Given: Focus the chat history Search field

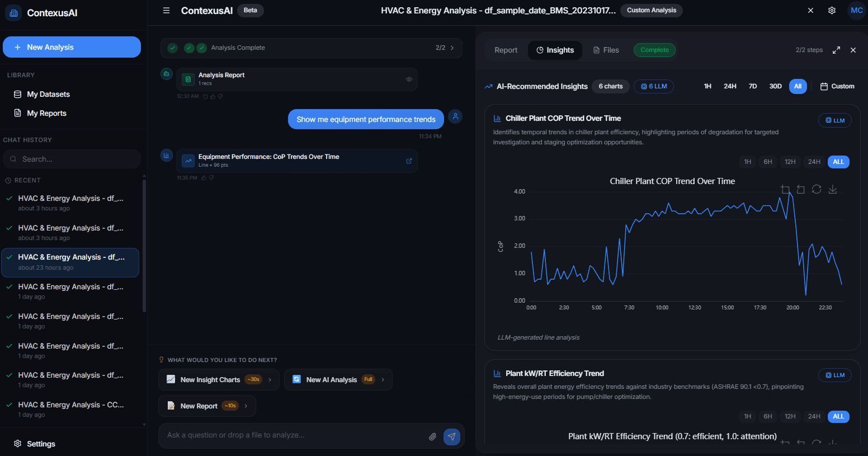Looking at the screenshot, I should point(72,159).
